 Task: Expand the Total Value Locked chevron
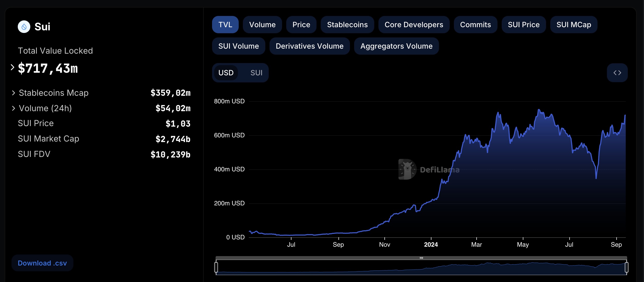click(12, 67)
